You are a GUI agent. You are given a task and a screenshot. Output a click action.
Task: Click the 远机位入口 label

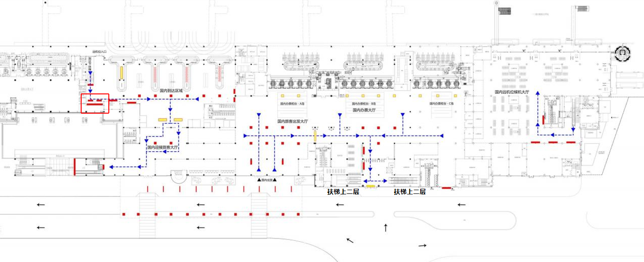tap(100, 51)
